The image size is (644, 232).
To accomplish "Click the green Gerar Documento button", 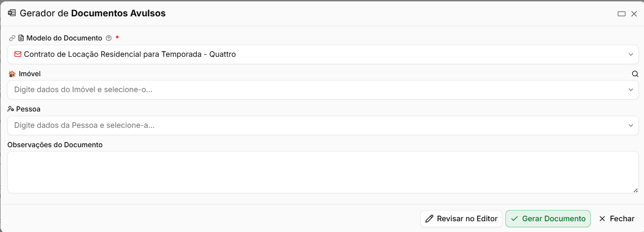I will (x=548, y=219).
